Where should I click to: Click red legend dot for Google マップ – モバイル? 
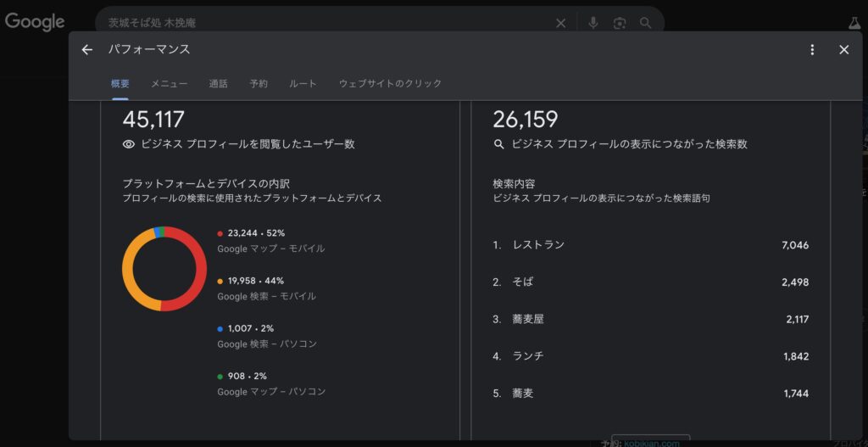pos(220,234)
